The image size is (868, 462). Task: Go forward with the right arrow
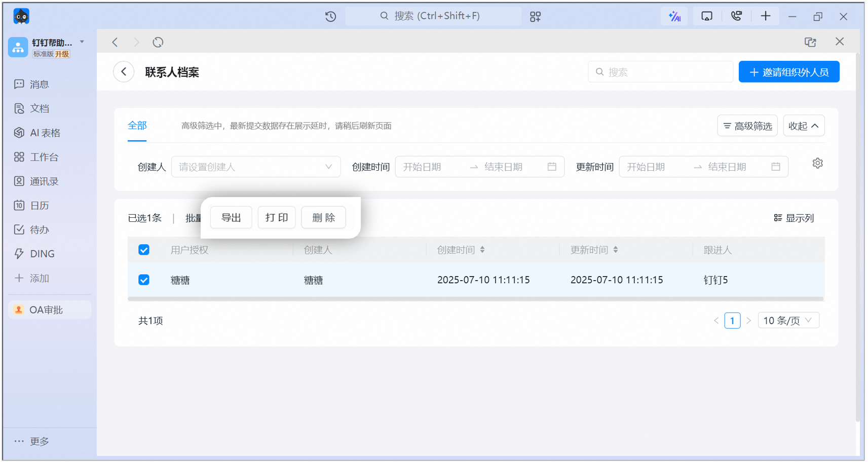click(136, 42)
